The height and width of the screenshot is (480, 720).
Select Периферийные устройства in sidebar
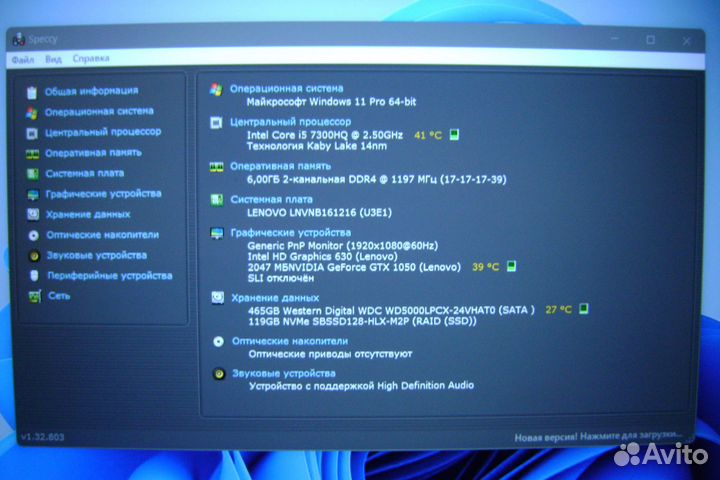(110, 276)
